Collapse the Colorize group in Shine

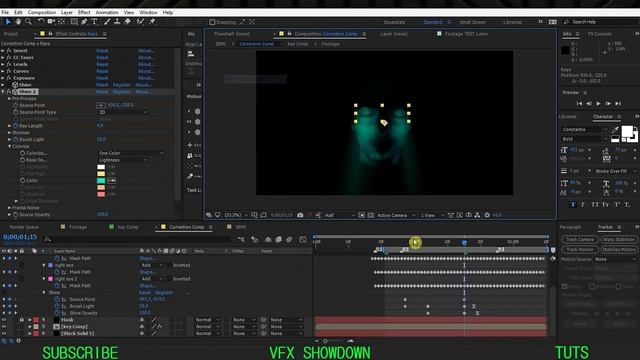9,146
